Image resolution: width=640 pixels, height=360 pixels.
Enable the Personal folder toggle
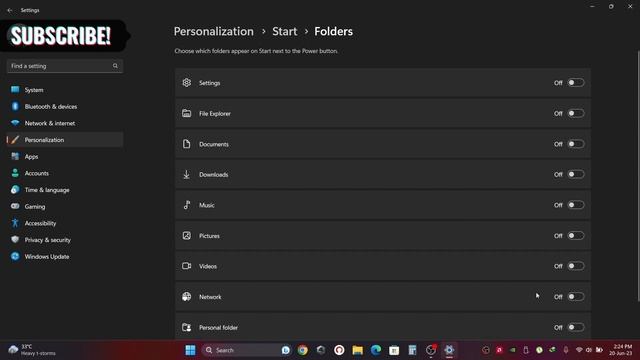coord(576,327)
